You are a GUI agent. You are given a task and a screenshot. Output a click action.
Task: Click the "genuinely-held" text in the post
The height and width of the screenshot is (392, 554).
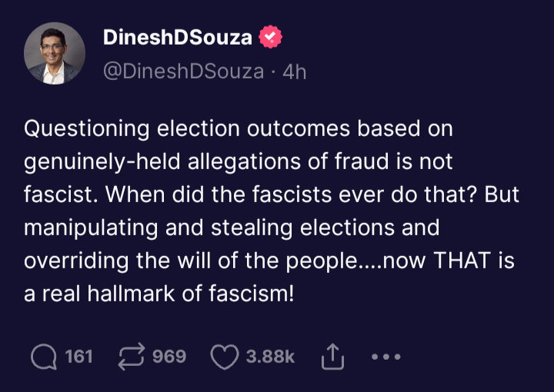click(x=102, y=161)
